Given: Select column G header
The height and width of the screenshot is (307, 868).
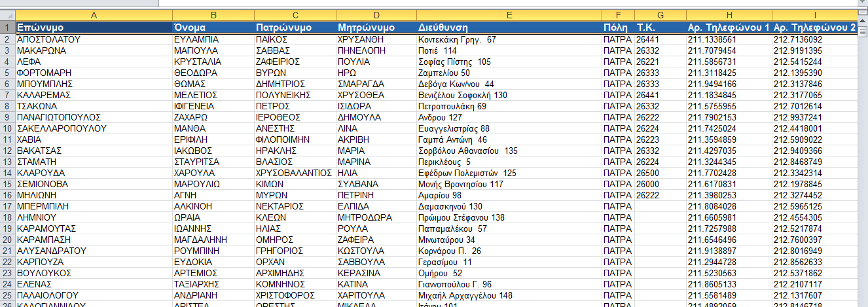Looking at the screenshot, I should [x=660, y=16].
